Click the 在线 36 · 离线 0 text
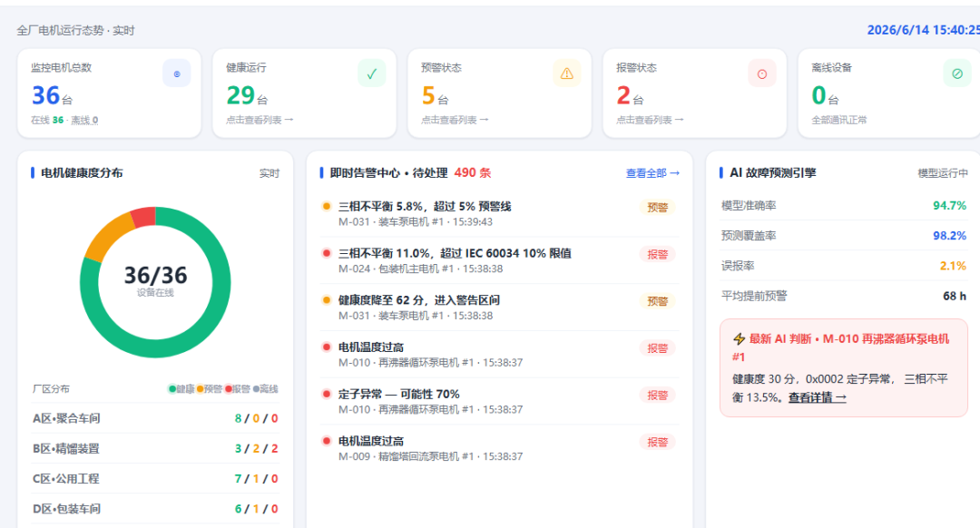Viewport: 980px width, 528px height. click(x=64, y=120)
